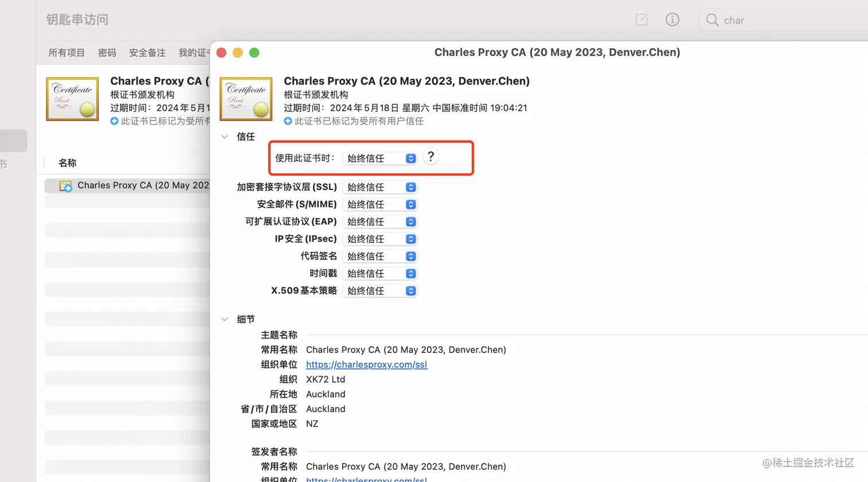Click the expiry time text in dialog header
Screen dimensions: 868x482
point(405,108)
